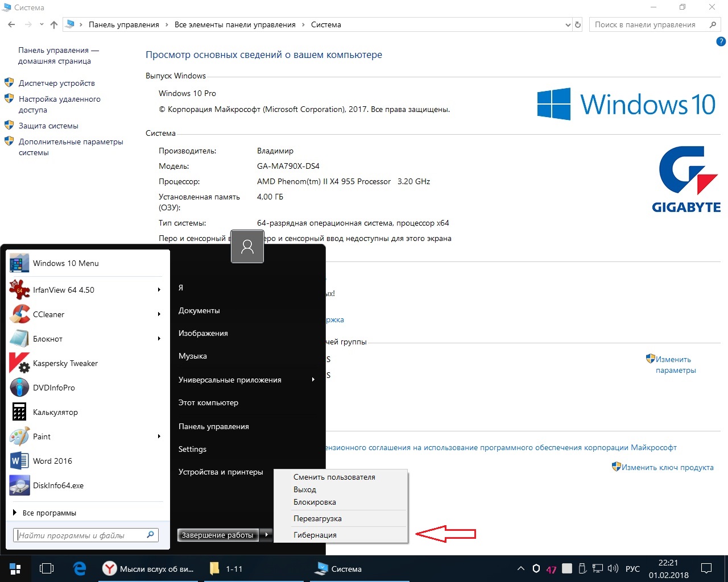
Task: Click the magnifier in start menu search
Action: click(150, 535)
